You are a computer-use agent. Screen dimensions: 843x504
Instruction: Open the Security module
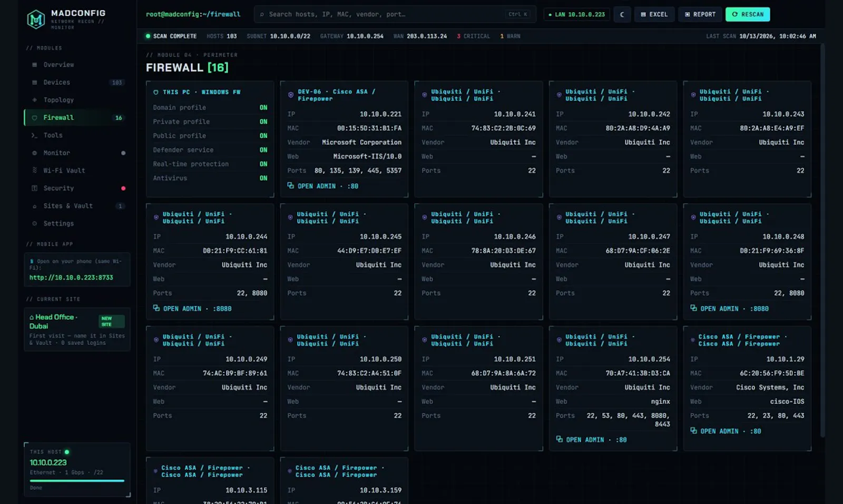pyautogui.click(x=76, y=188)
